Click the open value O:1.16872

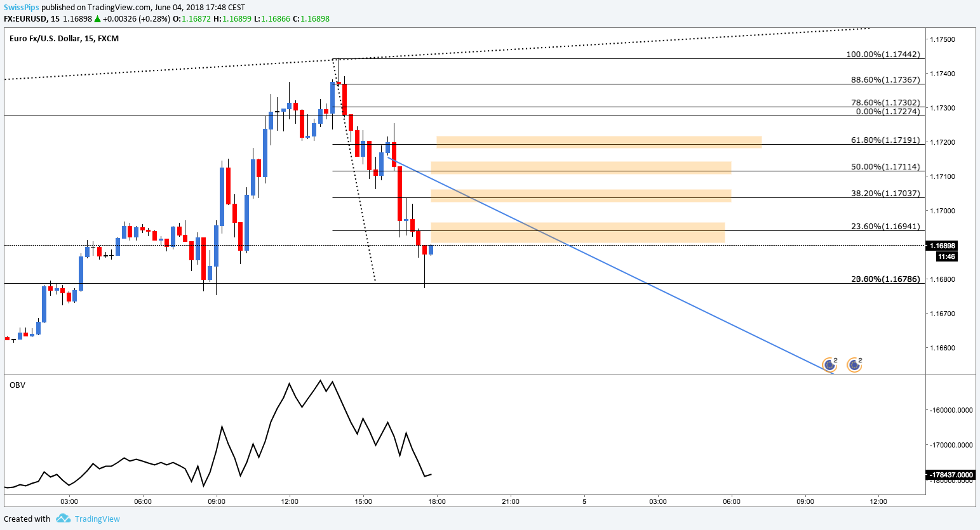point(192,19)
